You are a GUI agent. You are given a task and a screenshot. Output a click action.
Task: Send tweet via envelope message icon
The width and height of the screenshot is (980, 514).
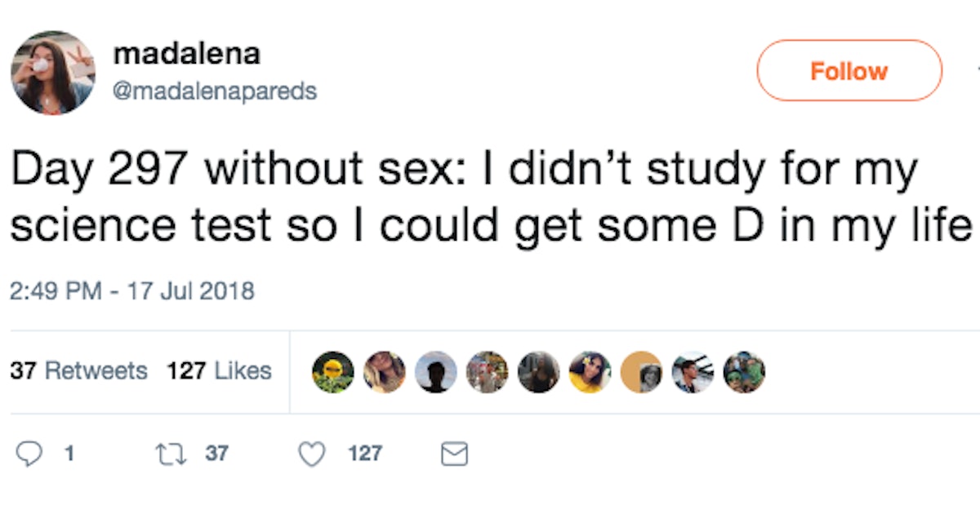point(454,454)
